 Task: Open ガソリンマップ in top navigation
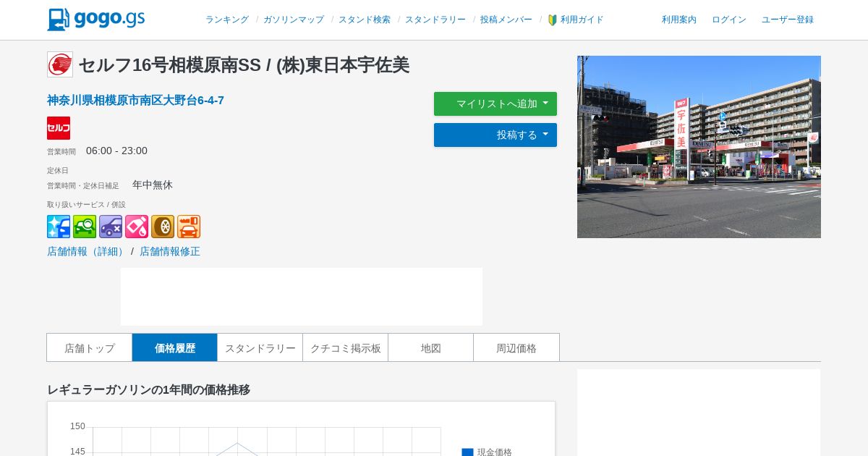click(x=294, y=20)
